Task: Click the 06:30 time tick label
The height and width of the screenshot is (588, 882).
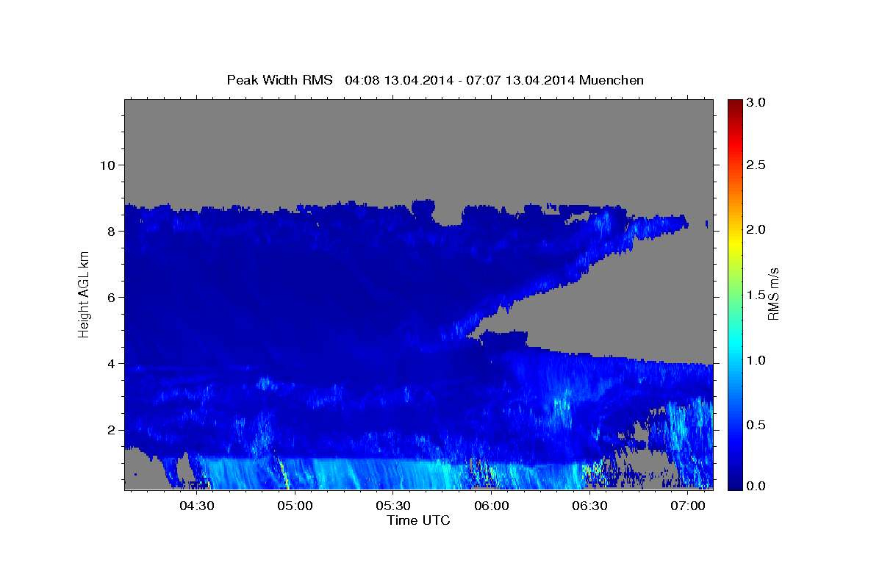Action: pos(589,506)
